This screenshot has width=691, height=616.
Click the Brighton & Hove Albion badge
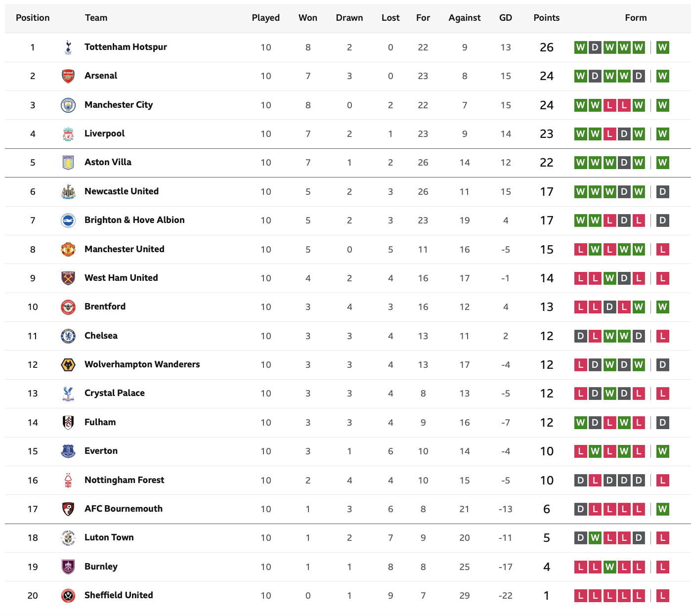tap(68, 220)
